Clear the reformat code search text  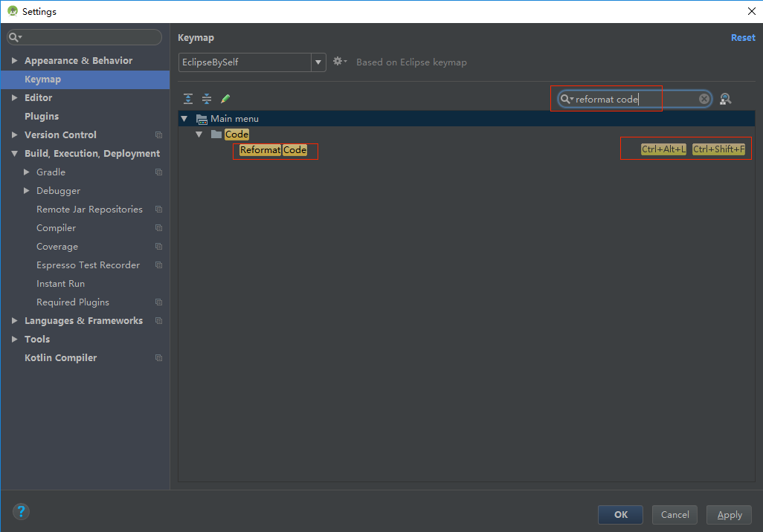coord(704,98)
